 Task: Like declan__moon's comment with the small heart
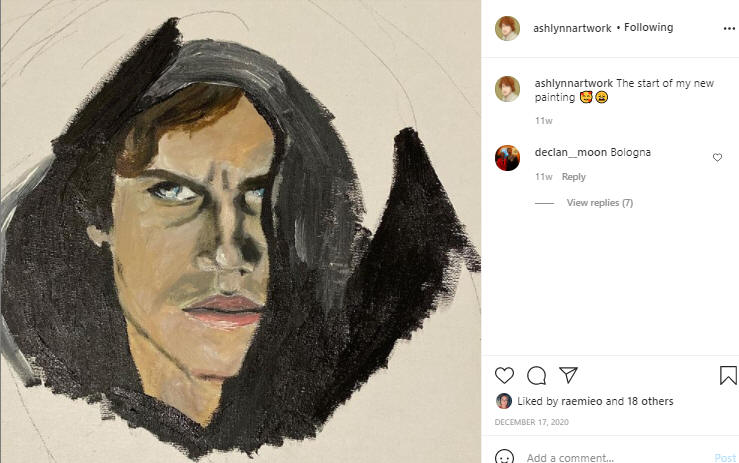717,158
